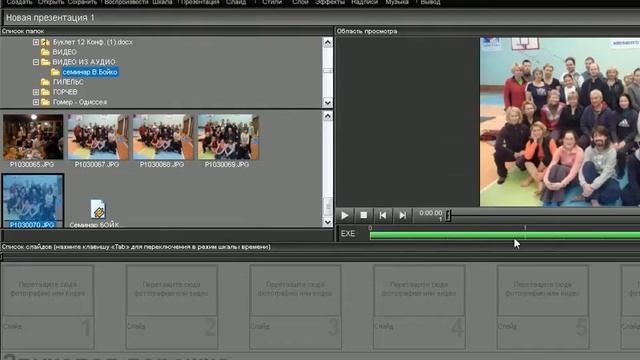Select the Семинар БОЙК project file icon
This screenshot has width=640, height=360.
pyautogui.click(x=98, y=209)
